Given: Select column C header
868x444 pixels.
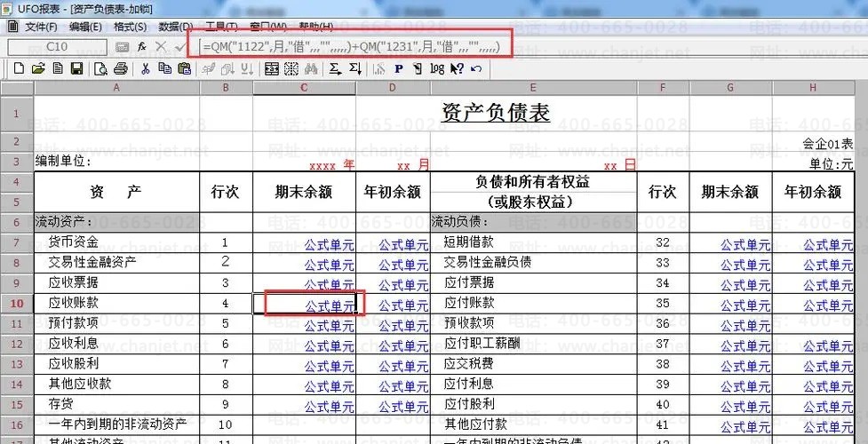Looking at the screenshot, I should pyautogui.click(x=305, y=88).
